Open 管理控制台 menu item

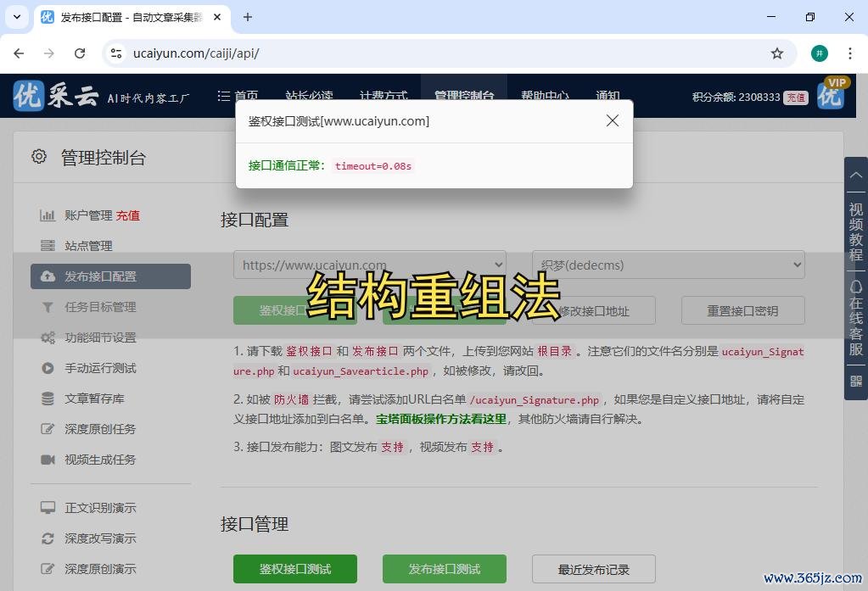[x=464, y=96]
